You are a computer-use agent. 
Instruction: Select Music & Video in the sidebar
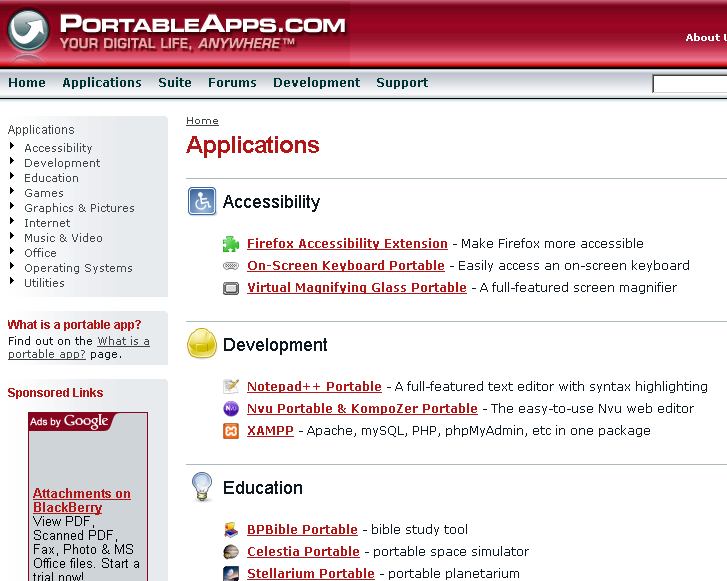[x=64, y=238]
